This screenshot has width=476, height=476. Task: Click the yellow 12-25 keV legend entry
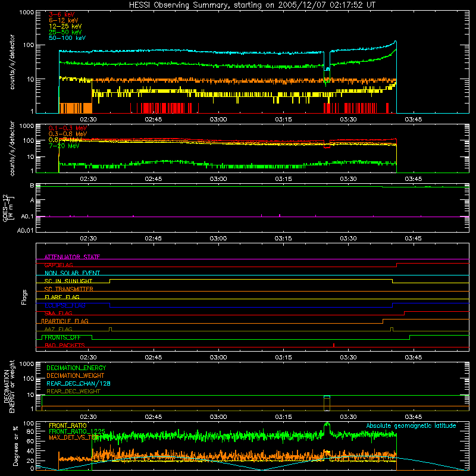65,26
